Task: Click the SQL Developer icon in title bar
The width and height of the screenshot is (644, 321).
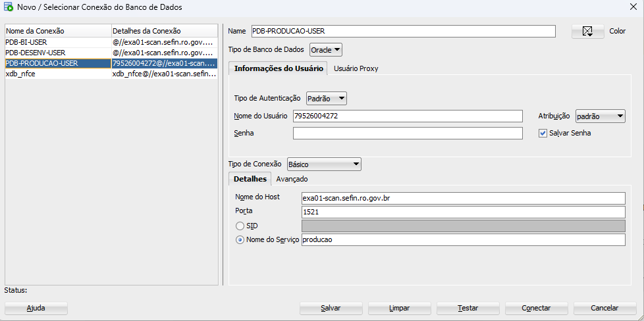Action: click(9, 7)
